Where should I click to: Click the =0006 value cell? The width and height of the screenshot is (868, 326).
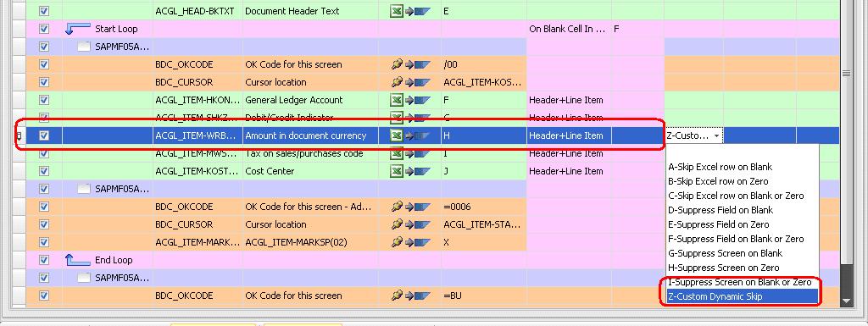(x=483, y=207)
